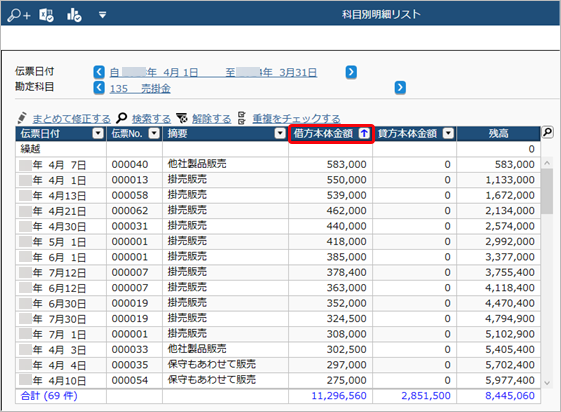
Task: Click 重複をチェックする link
Action: (x=296, y=118)
